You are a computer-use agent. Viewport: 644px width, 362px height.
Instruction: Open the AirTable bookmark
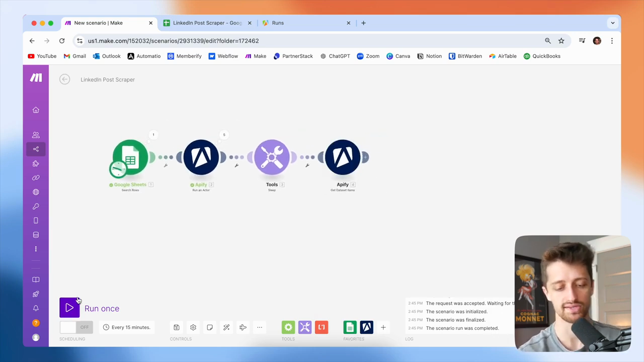(x=503, y=56)
